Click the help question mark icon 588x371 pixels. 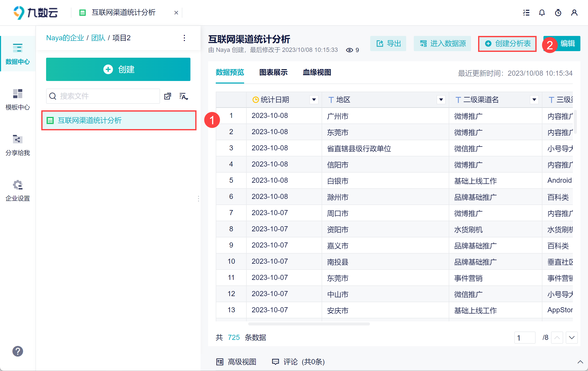18,351
